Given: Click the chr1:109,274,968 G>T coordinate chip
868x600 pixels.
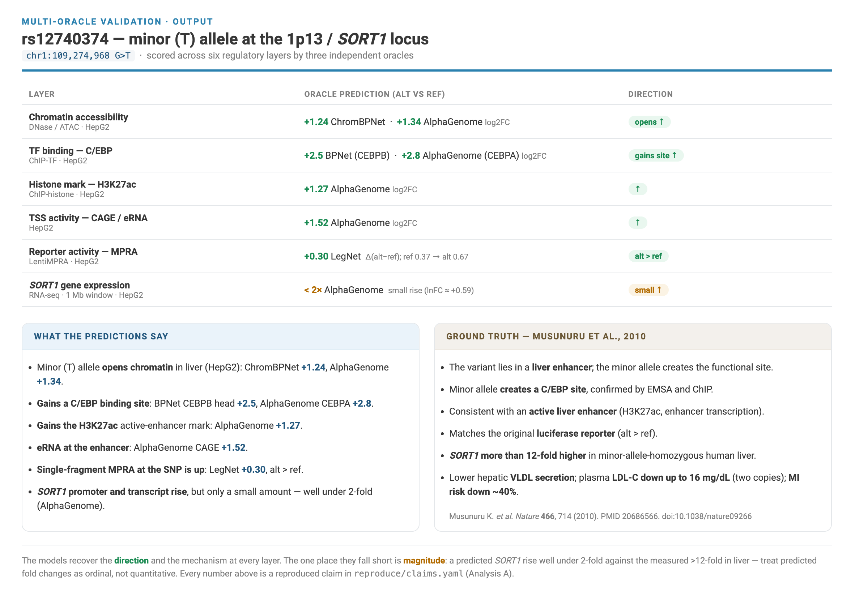Looking at the screenshot, I should (x=78, y=56).
